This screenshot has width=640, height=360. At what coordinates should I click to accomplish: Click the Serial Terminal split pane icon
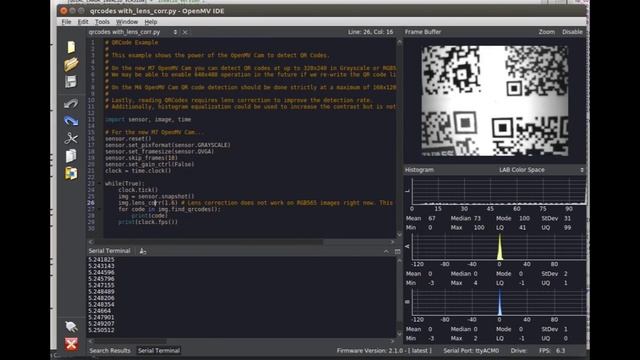(x=397, y=251)
